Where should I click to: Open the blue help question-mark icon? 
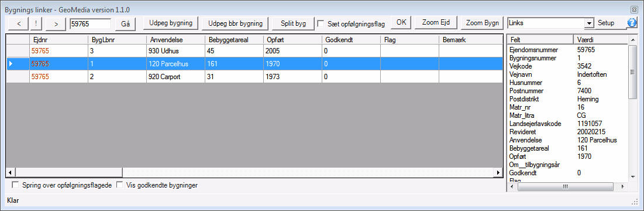(631, 23)
